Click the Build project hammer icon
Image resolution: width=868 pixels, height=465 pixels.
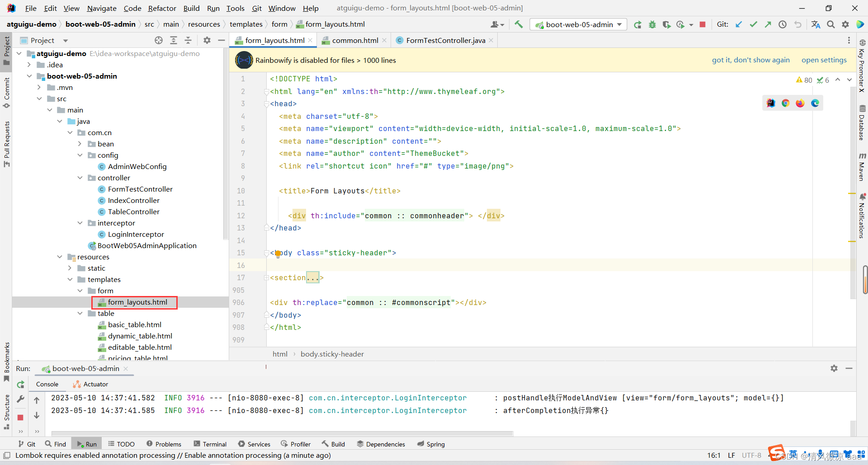(519, 24)
